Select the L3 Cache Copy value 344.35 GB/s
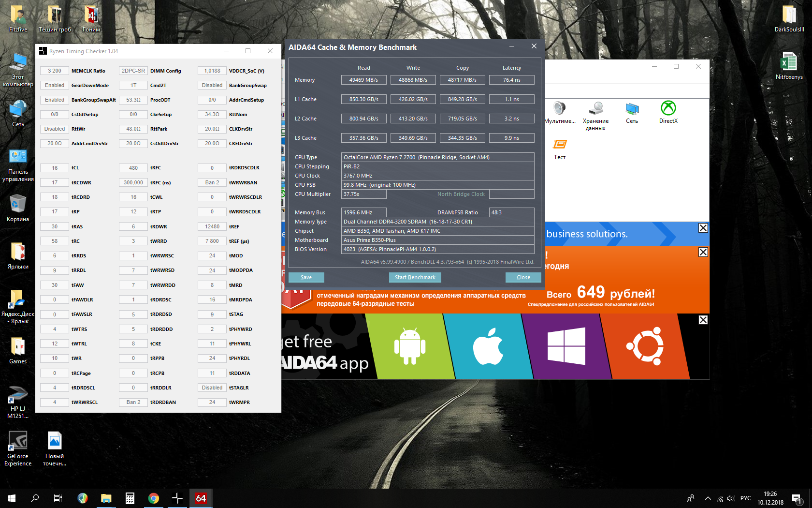Viewport: 812px width, 508px height. (463, 138)
